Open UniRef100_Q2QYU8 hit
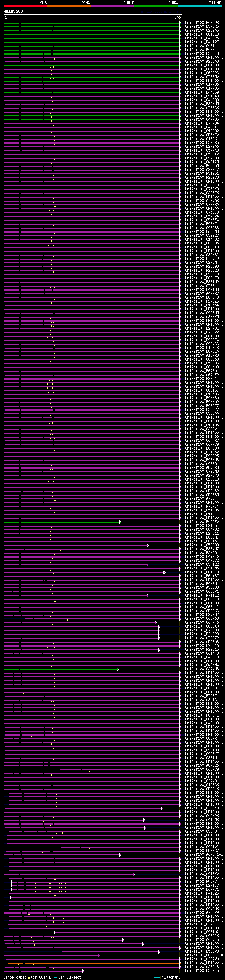The image size is (225, 980). [x=202, y=669]
